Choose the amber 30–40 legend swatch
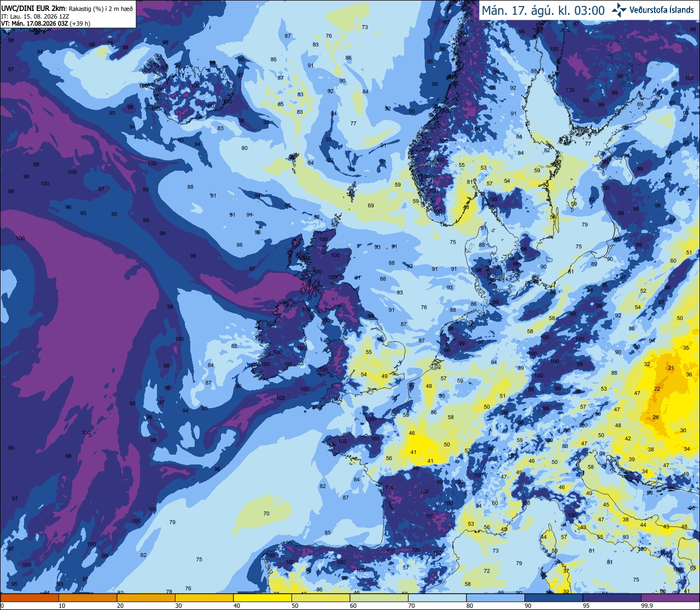 point(204,598)
